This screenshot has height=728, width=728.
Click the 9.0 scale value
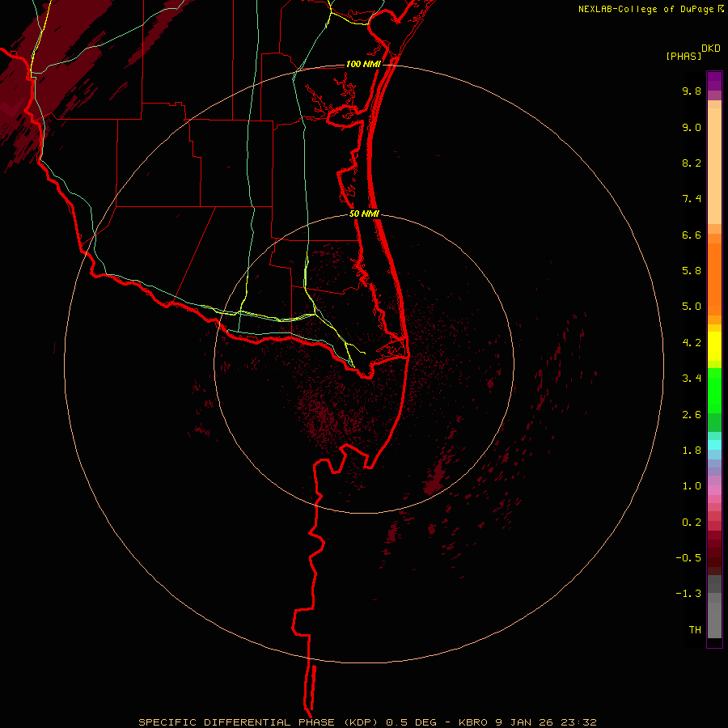[x=692, y=127]
